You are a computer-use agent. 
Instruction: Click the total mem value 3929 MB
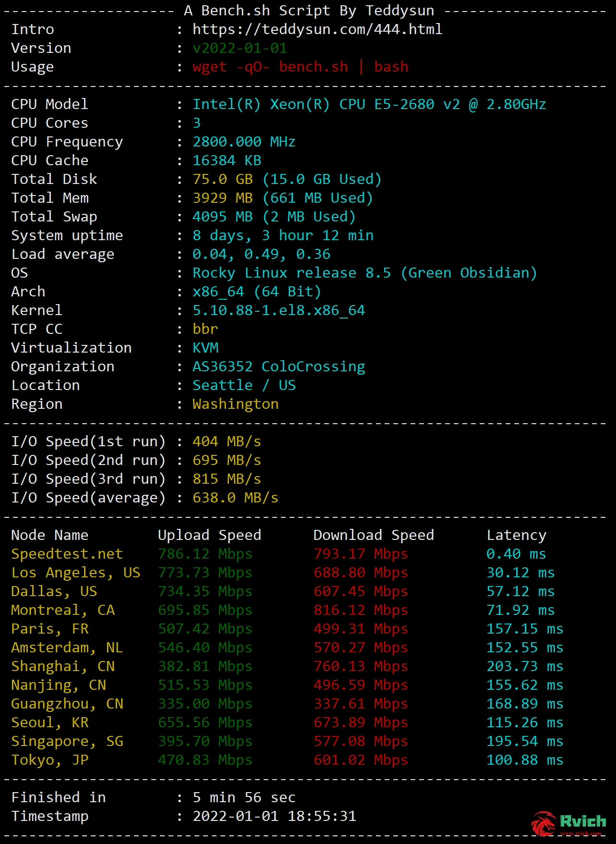click(x=222, y=198)
